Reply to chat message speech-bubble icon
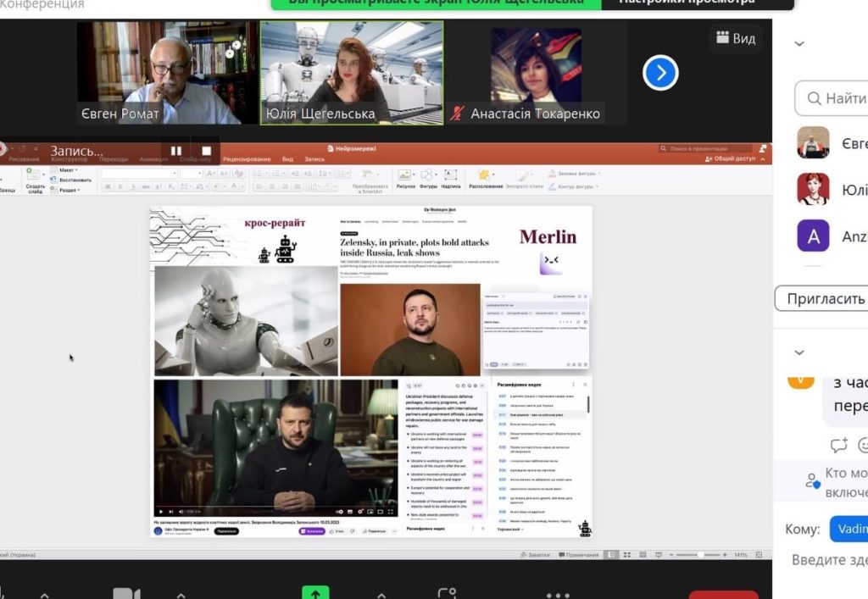The width and height of the screenshot is (868, 599). (x=838, y=445)
